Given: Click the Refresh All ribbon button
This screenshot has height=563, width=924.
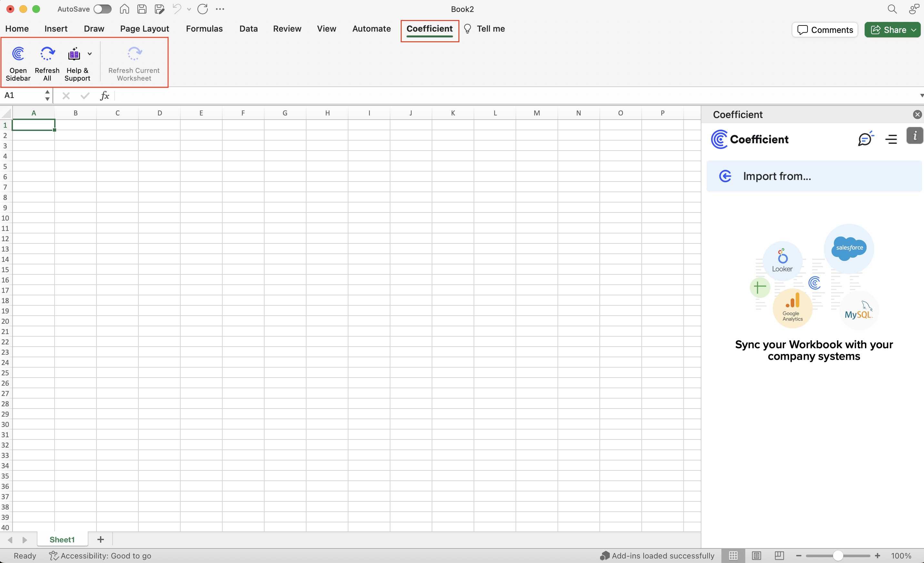Looking at the screenshot, I should (x=47, y=63).
